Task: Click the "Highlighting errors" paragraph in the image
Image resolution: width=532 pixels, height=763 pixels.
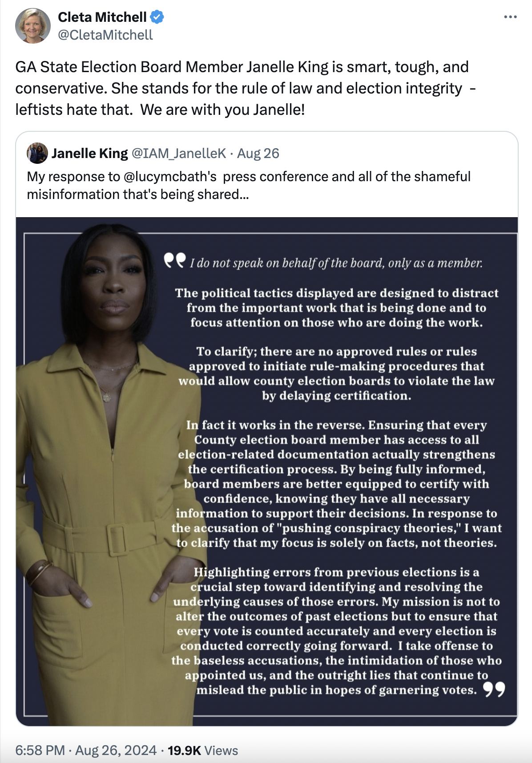Action: coord(336,630)
